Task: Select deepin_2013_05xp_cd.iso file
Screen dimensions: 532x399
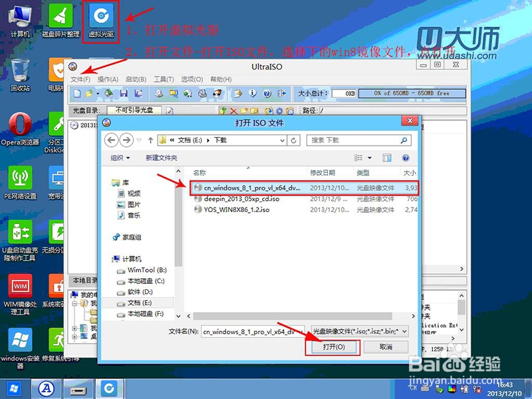Action: [x=305, y=199]
